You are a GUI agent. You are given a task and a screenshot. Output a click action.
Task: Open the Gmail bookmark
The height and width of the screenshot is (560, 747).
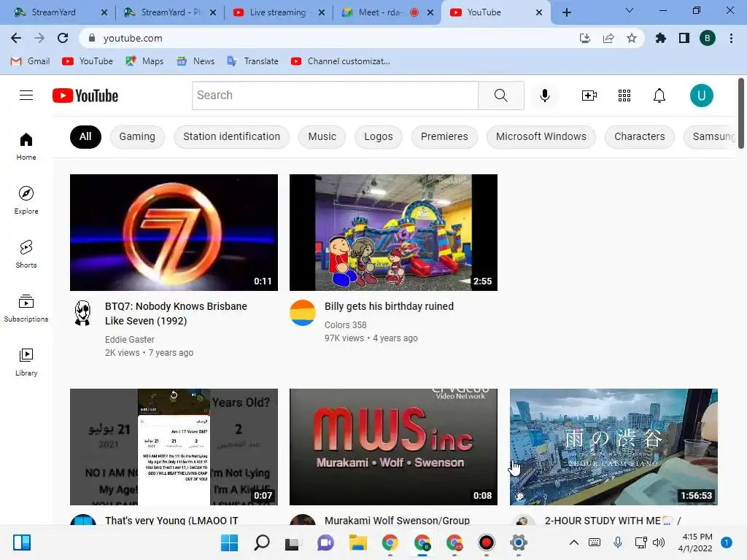pyautogui.click(x=30, y=61)
